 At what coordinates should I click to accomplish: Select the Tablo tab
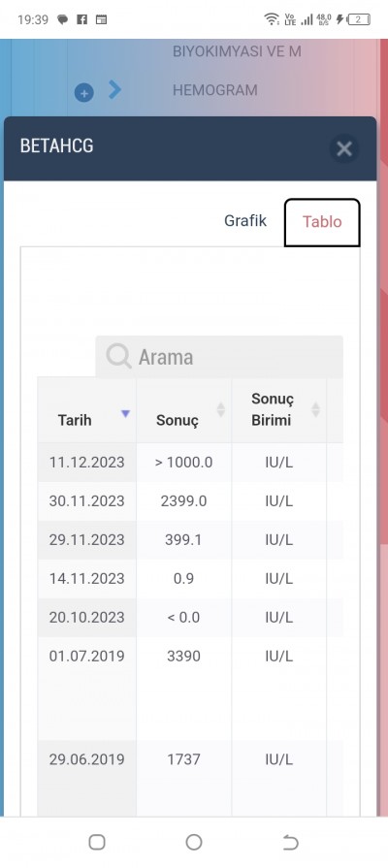322,222
